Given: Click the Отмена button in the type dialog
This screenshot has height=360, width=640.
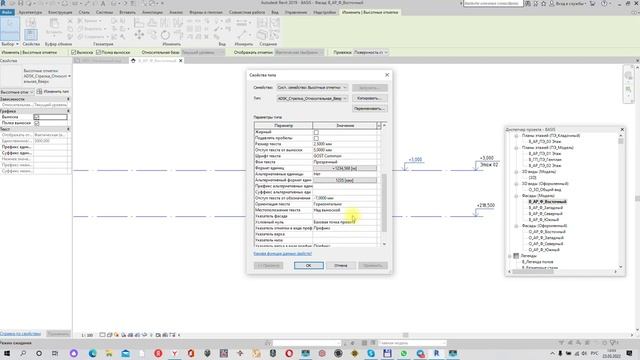Looking at the screenshot, I should [x=341, y=266].
